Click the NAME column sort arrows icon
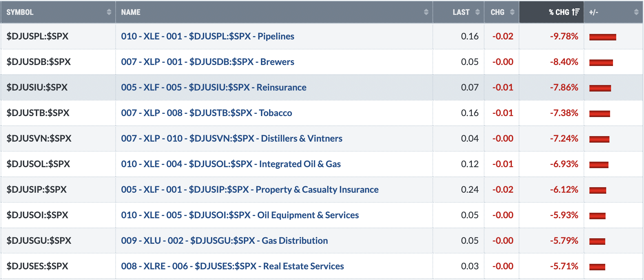644x280 pixels. coord(426,12)
